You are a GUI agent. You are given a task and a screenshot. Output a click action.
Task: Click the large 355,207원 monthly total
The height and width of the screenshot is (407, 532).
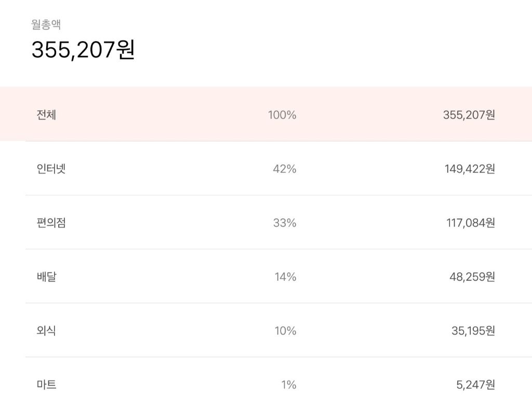coord(83,50)
